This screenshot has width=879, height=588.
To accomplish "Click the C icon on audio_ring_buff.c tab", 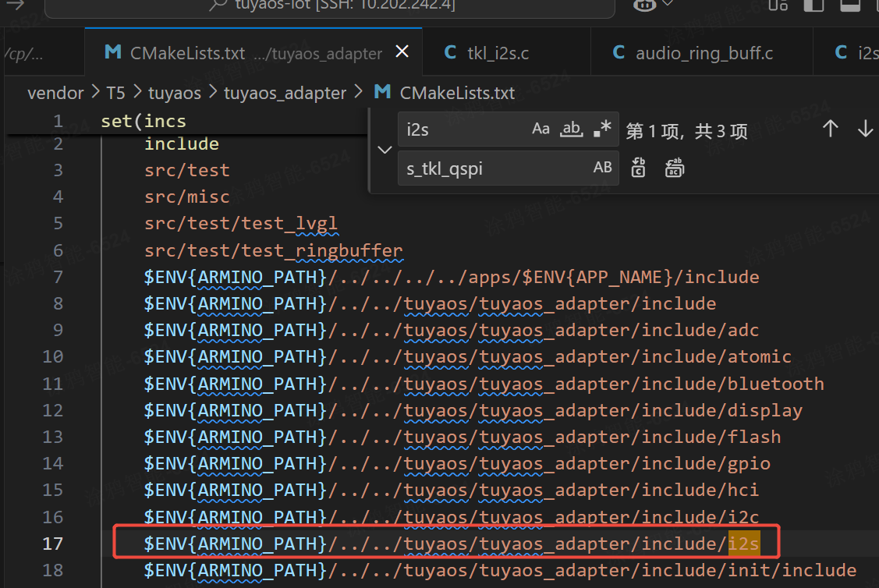I will coord(618,52).
